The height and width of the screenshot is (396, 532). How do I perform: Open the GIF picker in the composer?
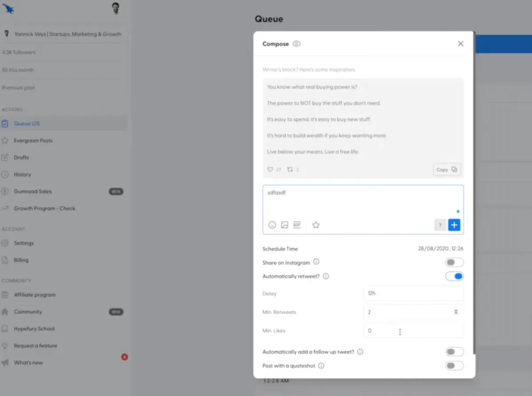297,225
